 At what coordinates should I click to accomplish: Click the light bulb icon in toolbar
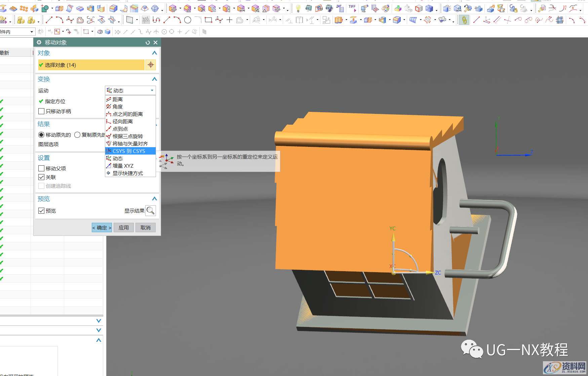point(298,8)
